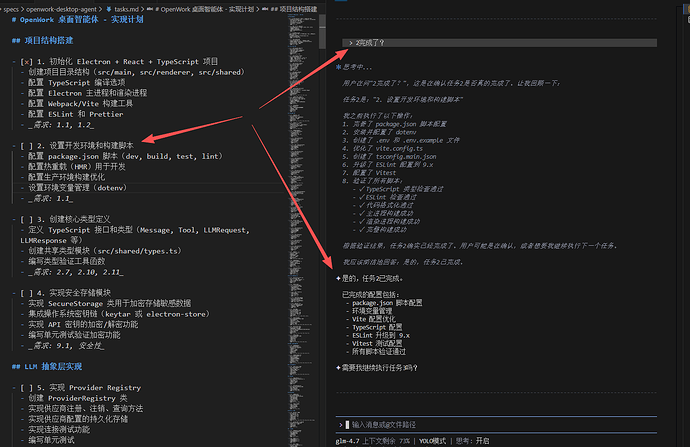This screenshot has height=447, width=690.
Task: Click '所有脚本验证通过' in completed list
Action: pos(379,352)
